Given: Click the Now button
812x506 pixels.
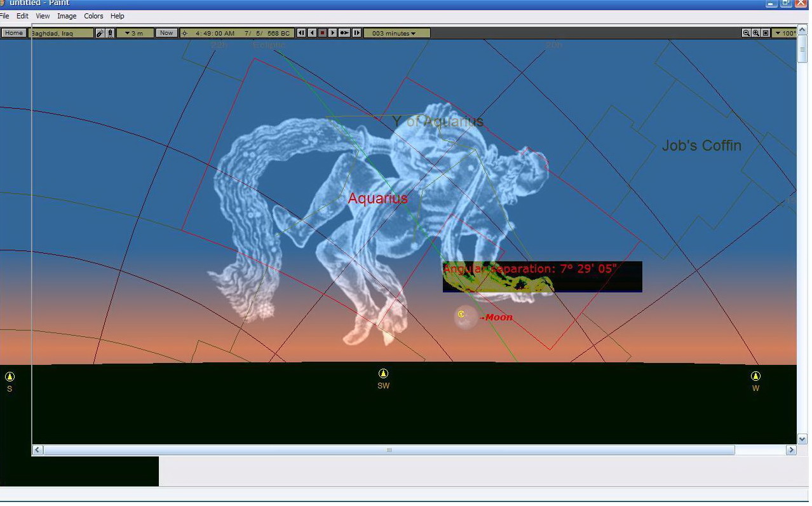Looking at the screenshot, I should pos(166,33).
